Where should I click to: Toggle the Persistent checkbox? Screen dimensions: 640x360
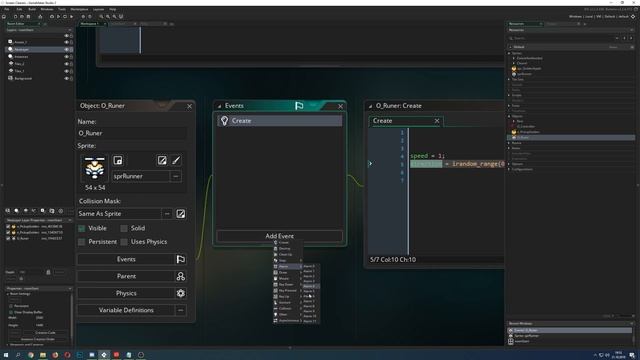[82, 242]
